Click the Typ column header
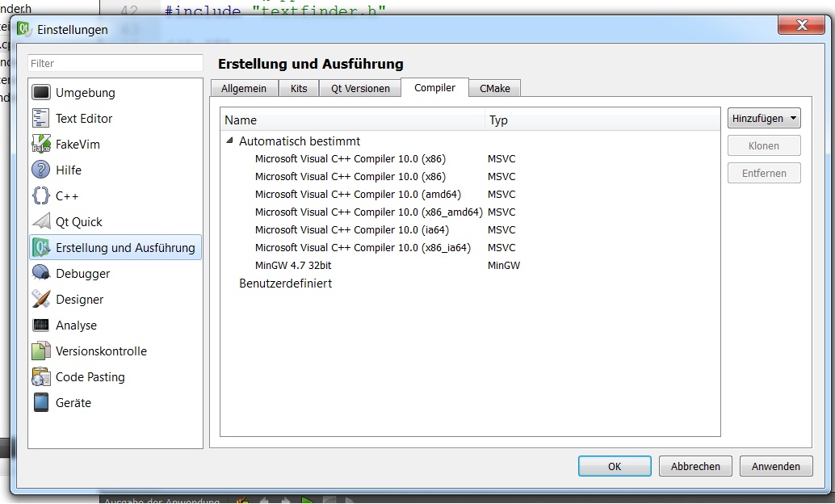 pos(602,120)
